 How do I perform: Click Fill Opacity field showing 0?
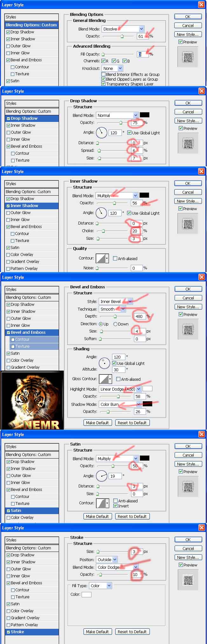click(x=143, y=54)
